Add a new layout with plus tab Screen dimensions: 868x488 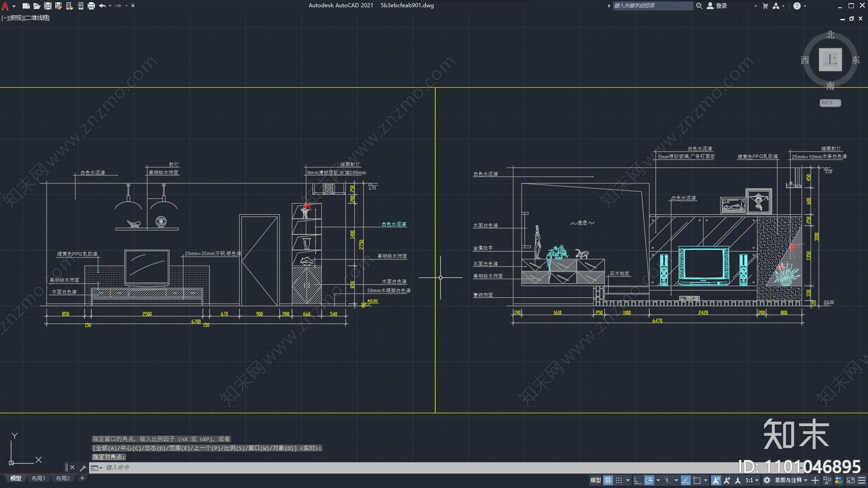tap(82, 478)
